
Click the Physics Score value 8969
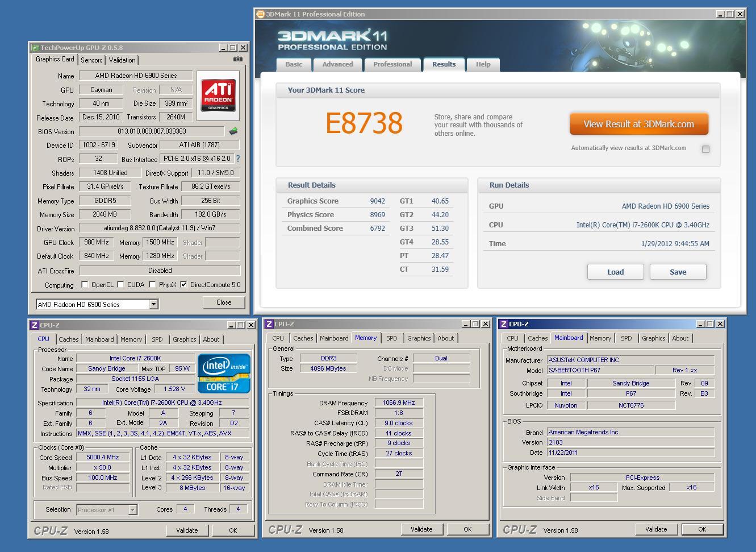[378, 215]
